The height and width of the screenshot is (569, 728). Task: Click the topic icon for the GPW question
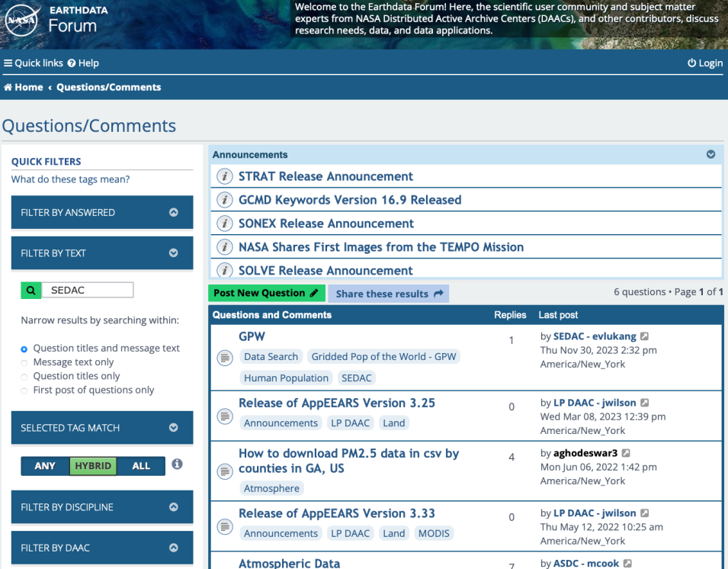pos(225,358)
